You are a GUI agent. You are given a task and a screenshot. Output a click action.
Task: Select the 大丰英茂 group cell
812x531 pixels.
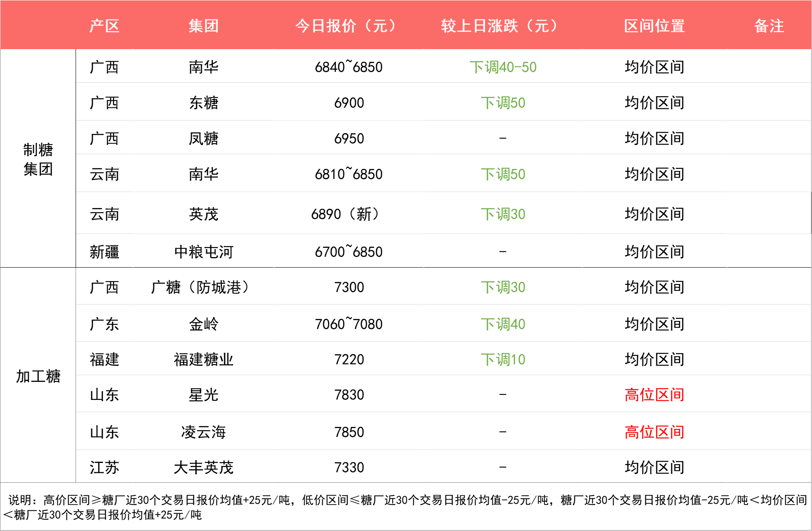pos(203,467)
